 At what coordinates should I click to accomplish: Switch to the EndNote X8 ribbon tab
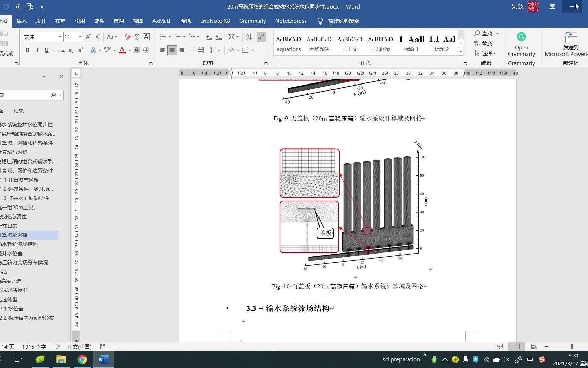click(x=215, y=21)
